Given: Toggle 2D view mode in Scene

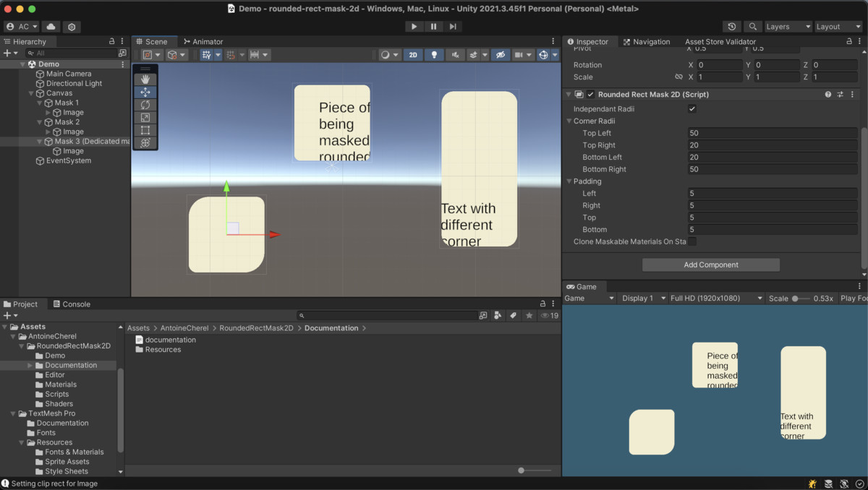Looking at the screenshot, I should pos(413,55).
